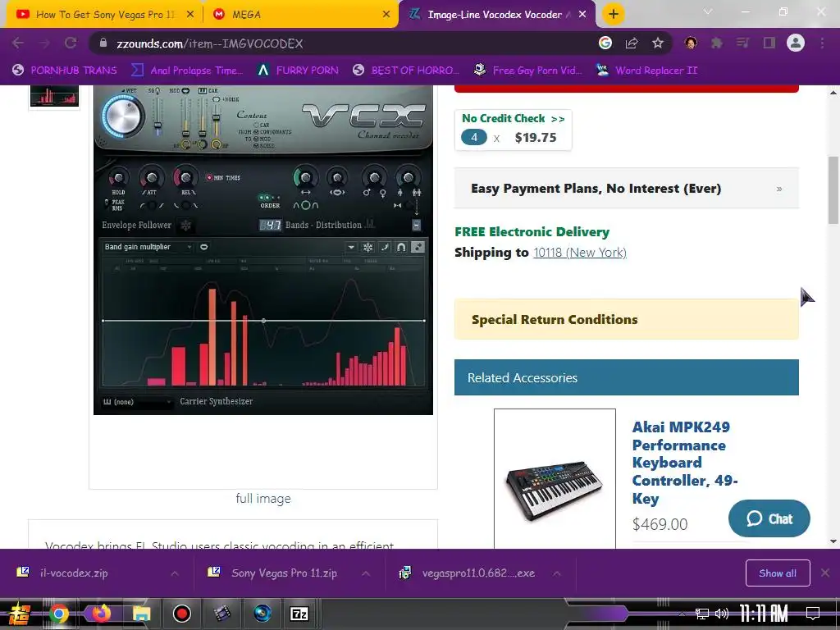Click the vertical scrollbar thumb
The height and width of the screenshot is (630, 840).
[x=833, y=190]
